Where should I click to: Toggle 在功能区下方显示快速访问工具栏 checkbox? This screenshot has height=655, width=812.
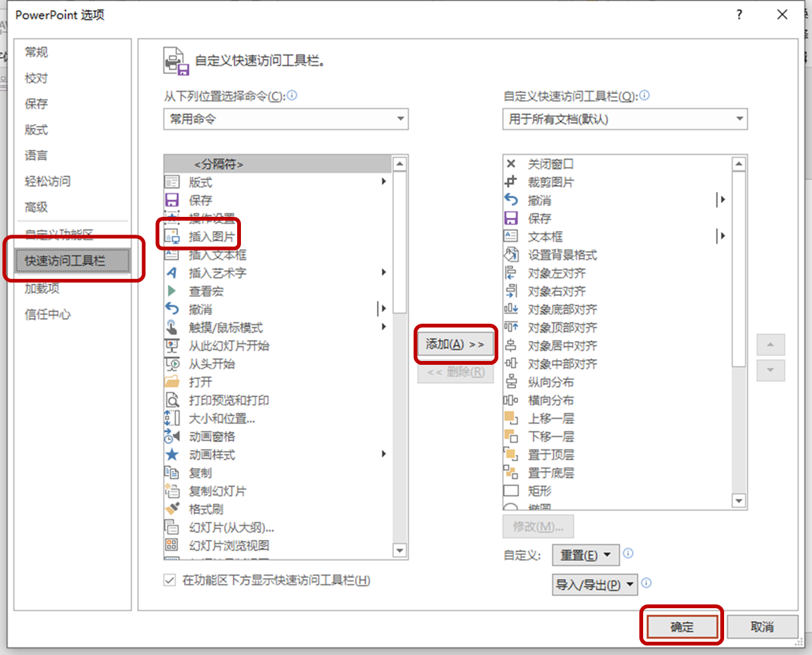[x=169, y=580]
